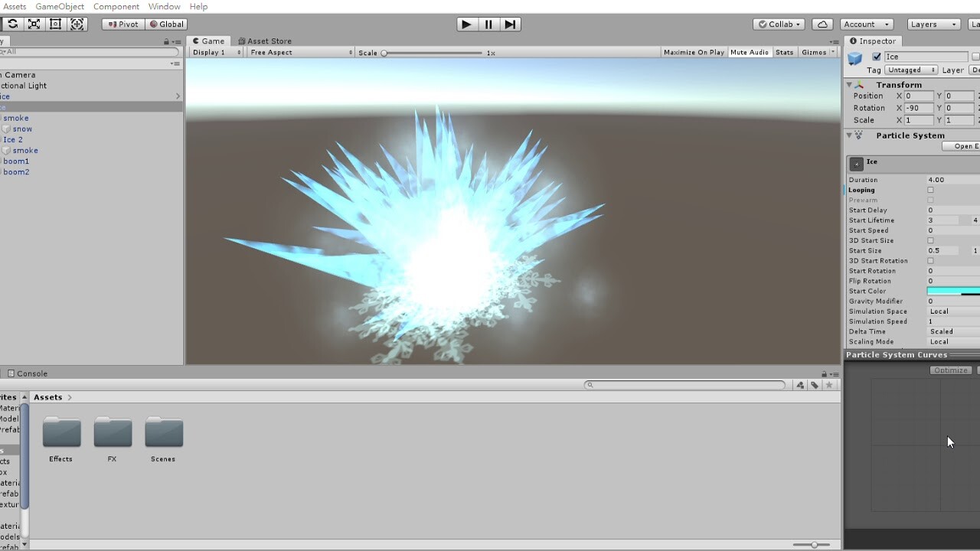Toggle 3D Start Size checkbox
The width and height of the screenshot is (980, 551).
(930, 240)
